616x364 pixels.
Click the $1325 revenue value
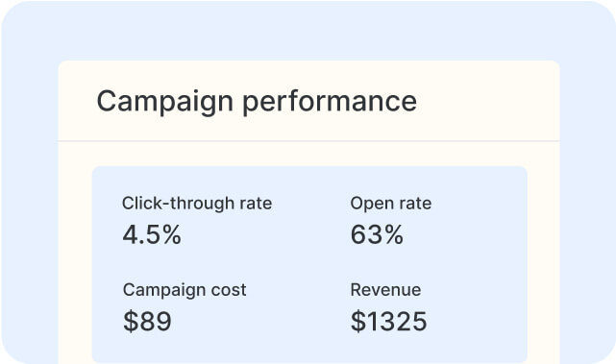[x=388, y=321]
